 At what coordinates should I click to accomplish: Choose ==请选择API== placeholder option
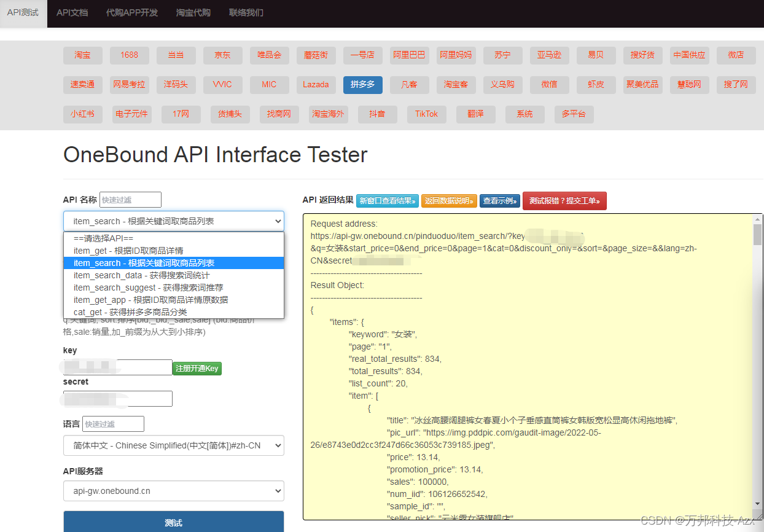(x=174, y=238)
